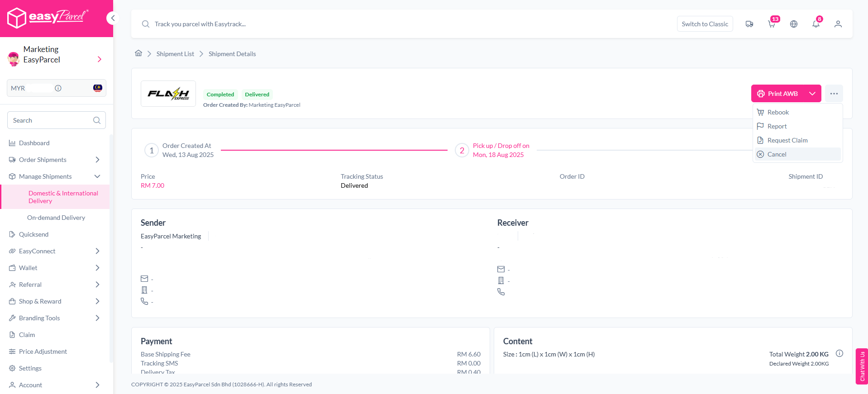Click the notification bell icon
This screenshot has height=394, width=868.
tap(816, 24)
